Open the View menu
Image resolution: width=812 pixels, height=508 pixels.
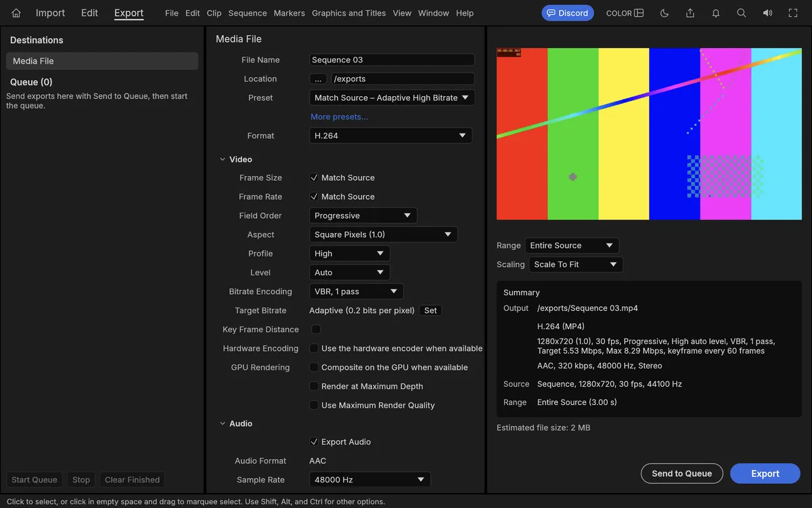pyautogui.click(x=402, y=13)
